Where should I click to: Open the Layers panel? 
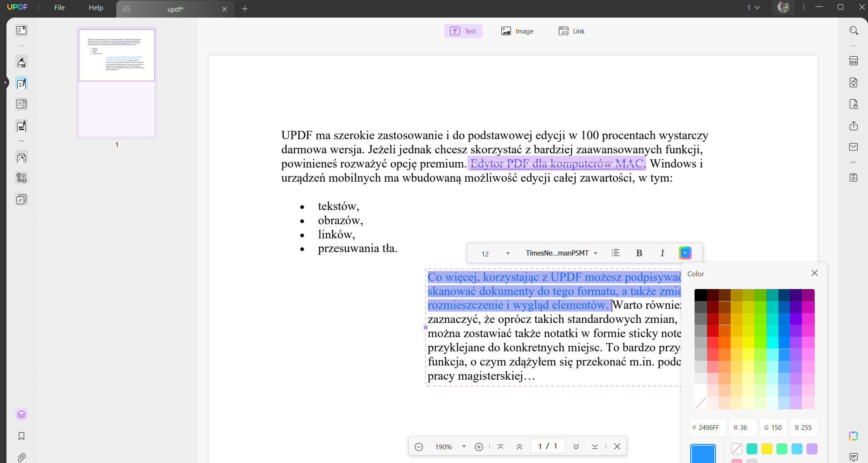pyautogui.click(x=21, y=414)
